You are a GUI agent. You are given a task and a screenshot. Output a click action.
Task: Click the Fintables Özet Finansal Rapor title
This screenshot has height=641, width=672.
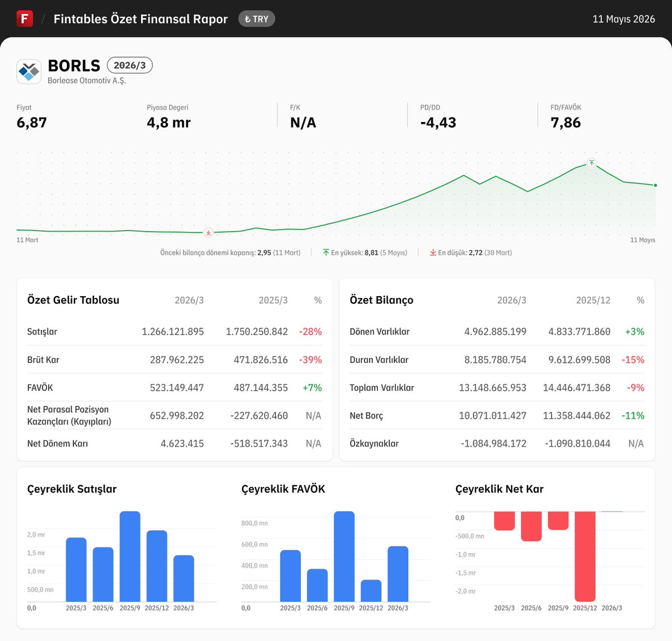(x=141, y=19)
